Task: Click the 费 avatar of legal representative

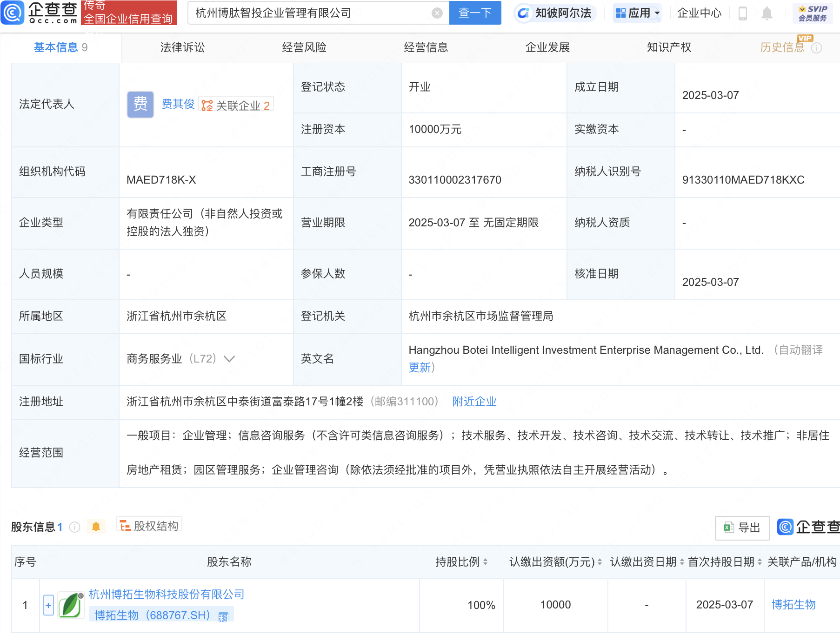Action: (140, 104)
